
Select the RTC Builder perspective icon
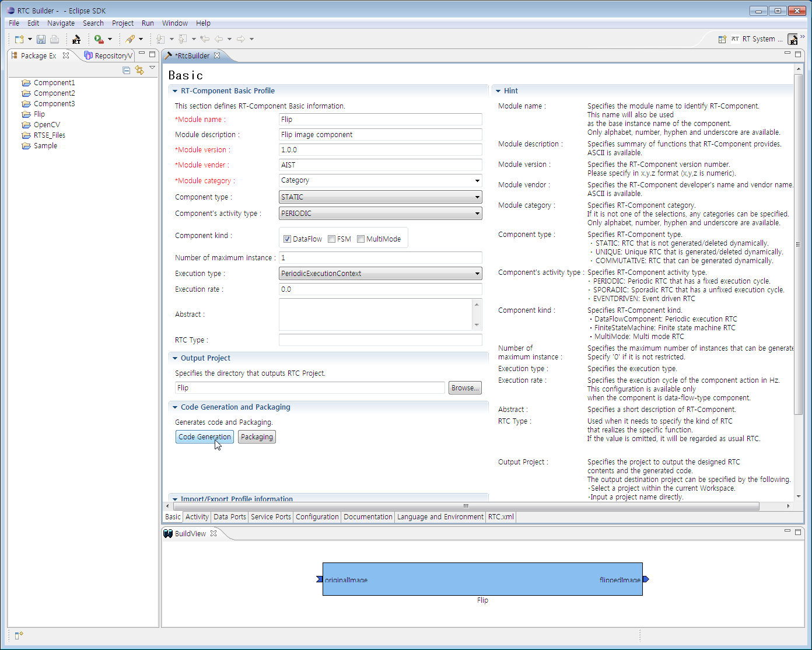(x=793, y=39)
